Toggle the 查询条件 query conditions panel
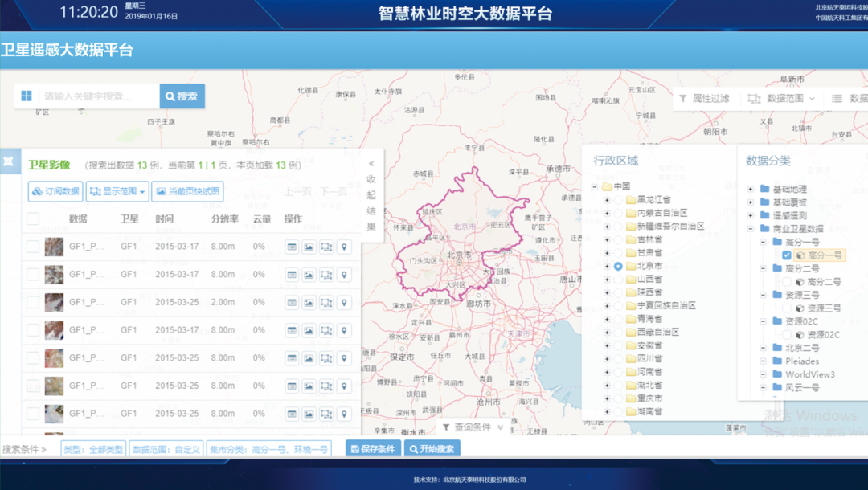The image size is (868, 490). pos(473,427)
